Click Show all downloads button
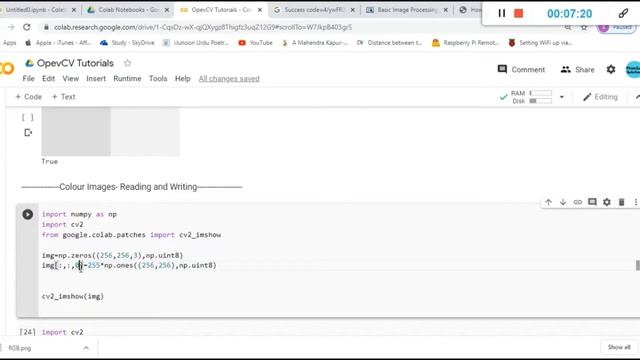 (x=619, y=347)
